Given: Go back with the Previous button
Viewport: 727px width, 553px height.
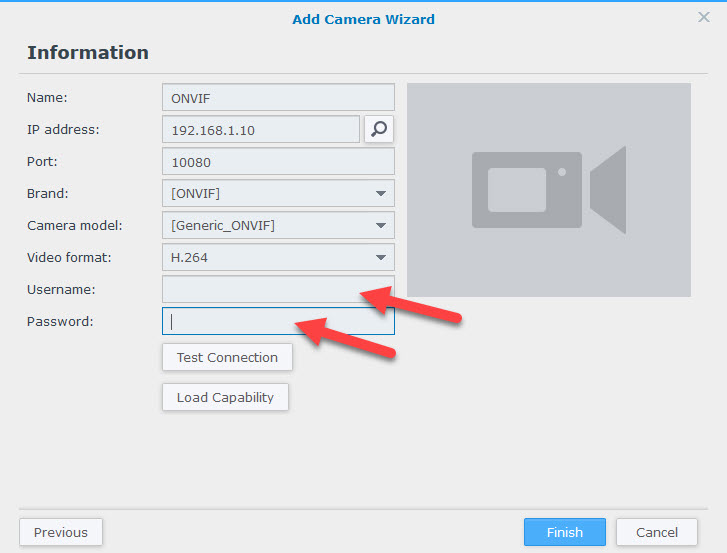Looking at the screenshot, I should (x=61, y=532).
